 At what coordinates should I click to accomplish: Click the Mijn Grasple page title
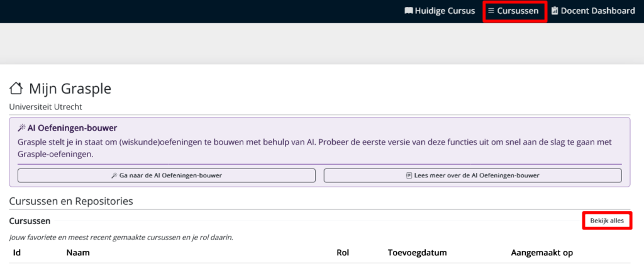pyautogui.click(x=70, y=88)
